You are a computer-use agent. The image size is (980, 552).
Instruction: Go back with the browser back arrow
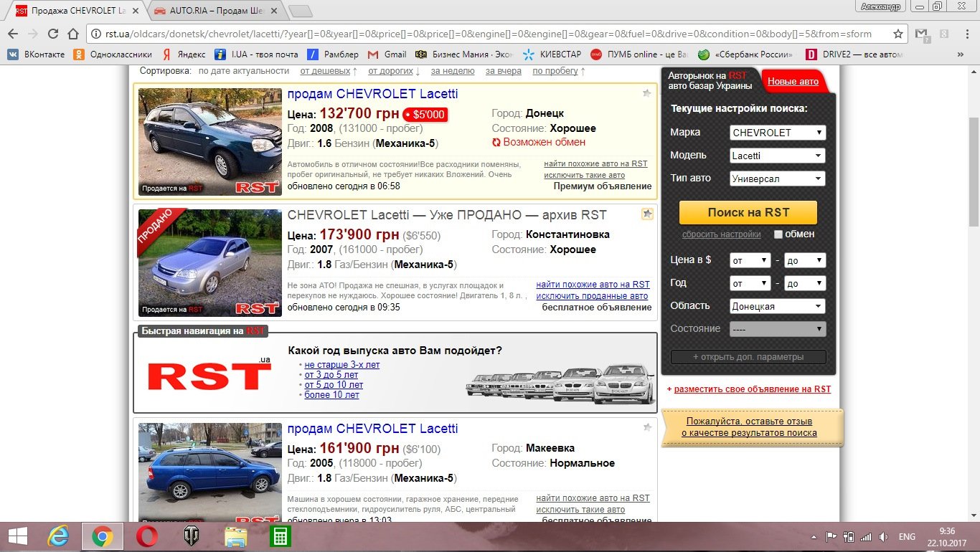click(12, 34)
